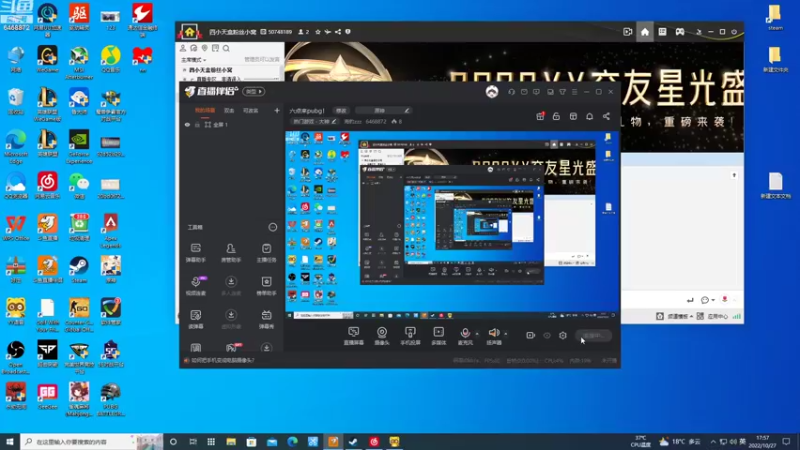800x450 pixels.
Task: Open the speaker options arrow
Action: tap(506, 334)
